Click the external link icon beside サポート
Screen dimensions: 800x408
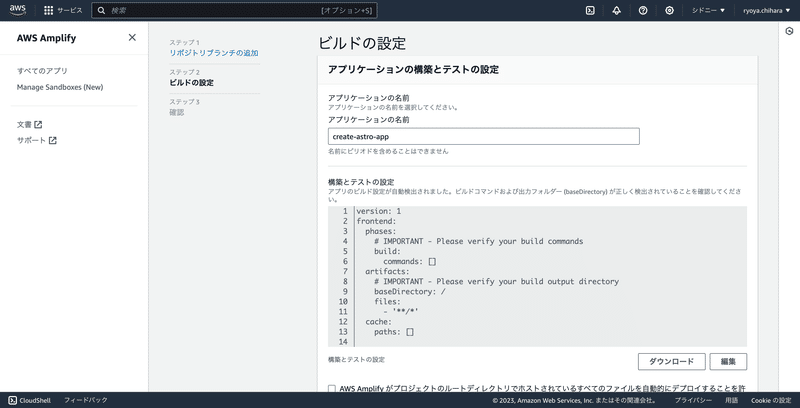coord(53,141)
